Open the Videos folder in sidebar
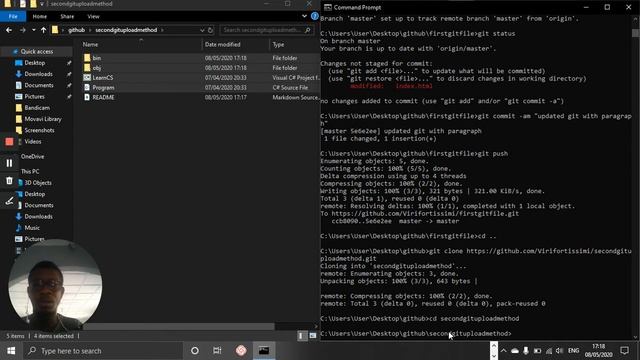 pos(33,142)
